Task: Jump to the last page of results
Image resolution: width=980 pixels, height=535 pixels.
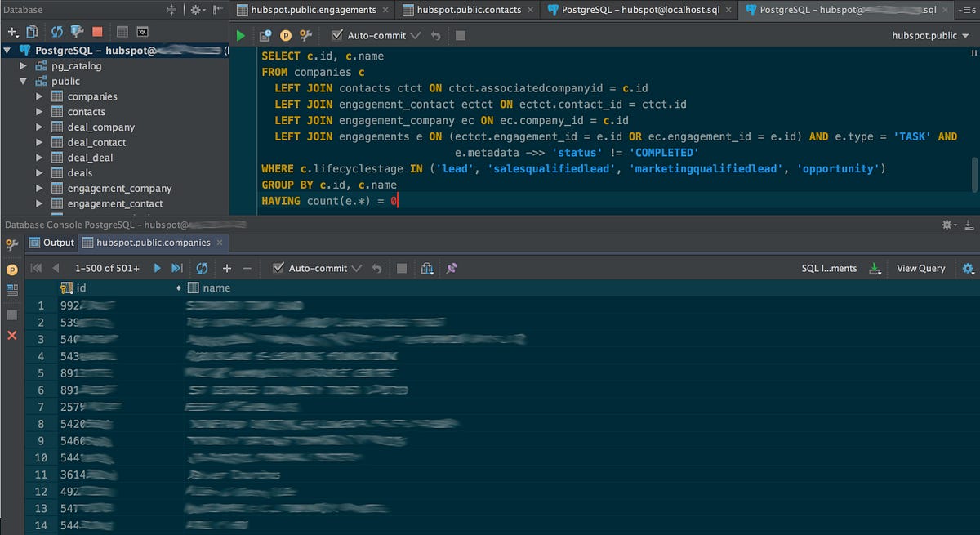Action: coord(176,267)
